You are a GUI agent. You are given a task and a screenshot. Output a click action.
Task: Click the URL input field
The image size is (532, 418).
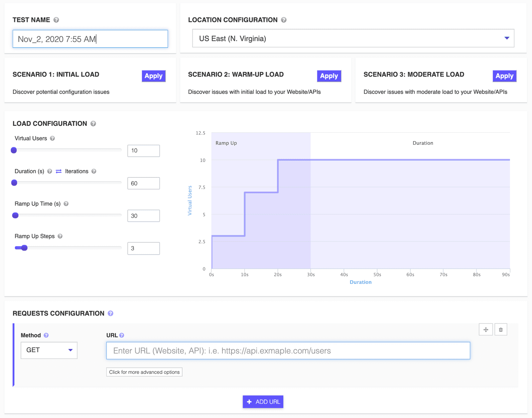click(x=288, y=350)
